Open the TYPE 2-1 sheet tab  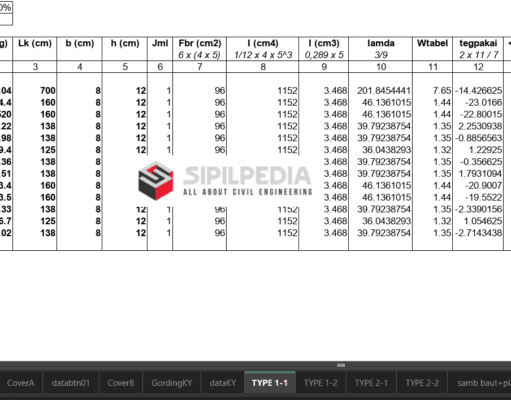[x=371, y=383]
